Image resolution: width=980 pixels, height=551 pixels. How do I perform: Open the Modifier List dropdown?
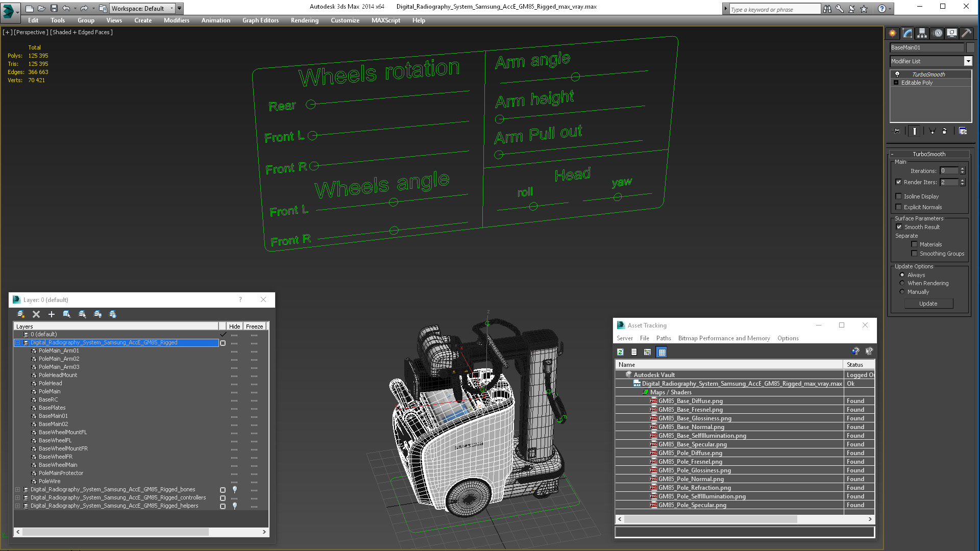tap(968, 61)
